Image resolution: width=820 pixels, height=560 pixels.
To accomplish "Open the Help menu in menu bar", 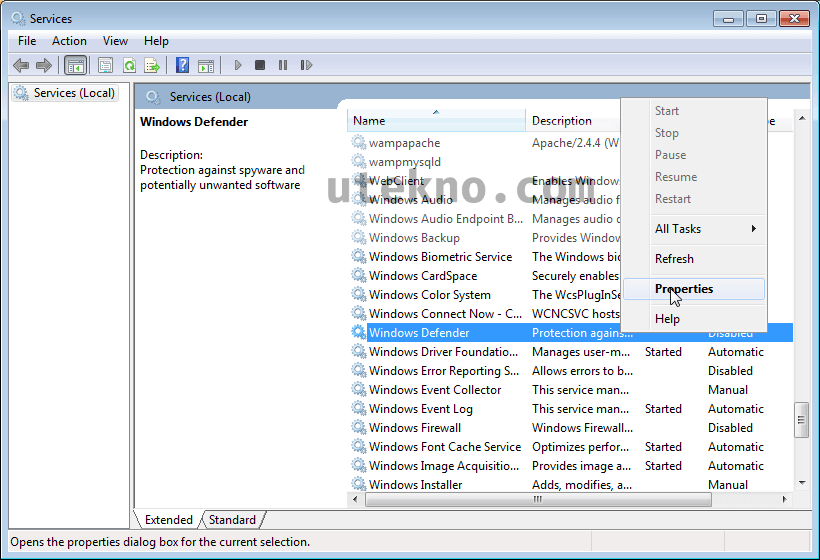I will pyautogui.click(x=156, y=41).
